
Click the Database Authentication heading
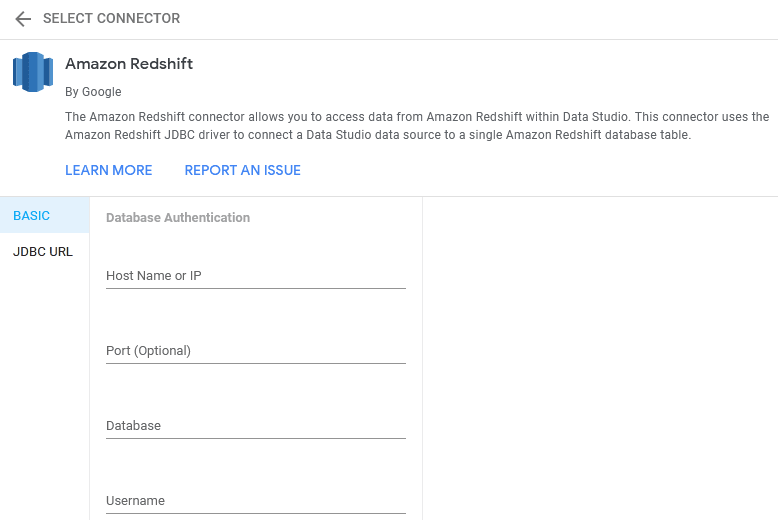[x=178, y=217]
